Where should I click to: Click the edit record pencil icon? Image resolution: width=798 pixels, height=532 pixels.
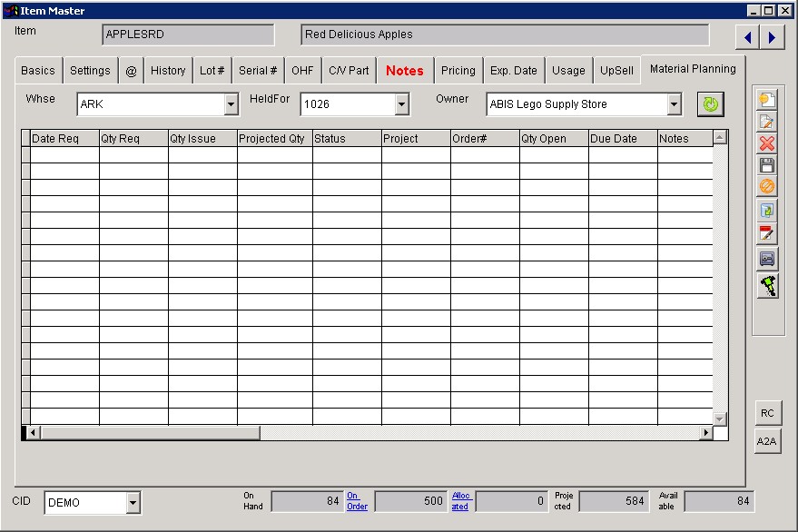(767, 122)
